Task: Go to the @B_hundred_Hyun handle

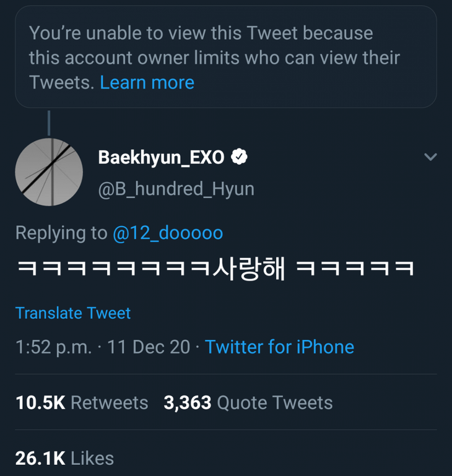Action: (x=176, y=188)
